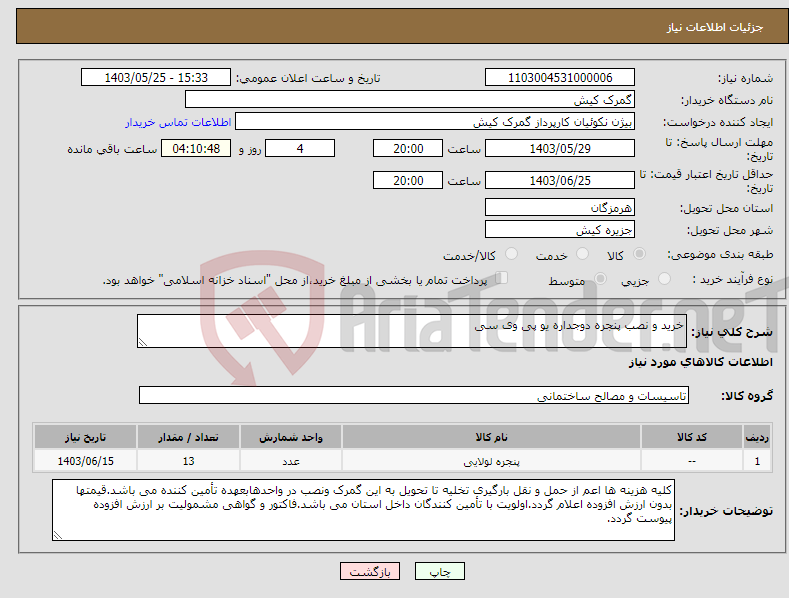This screenshot has width=789, height=598.
Task: Click the چاپ print button
Action: pos(440,571)
